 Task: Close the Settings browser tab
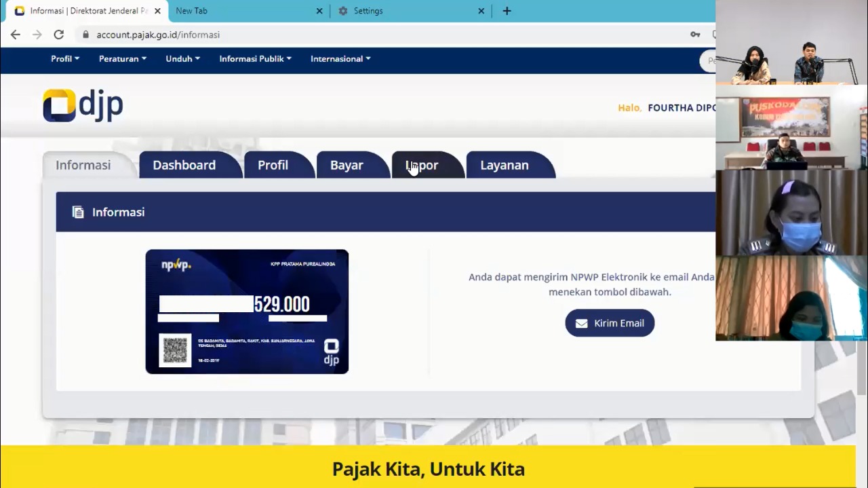pyautogui.click(x=481, y=11)
